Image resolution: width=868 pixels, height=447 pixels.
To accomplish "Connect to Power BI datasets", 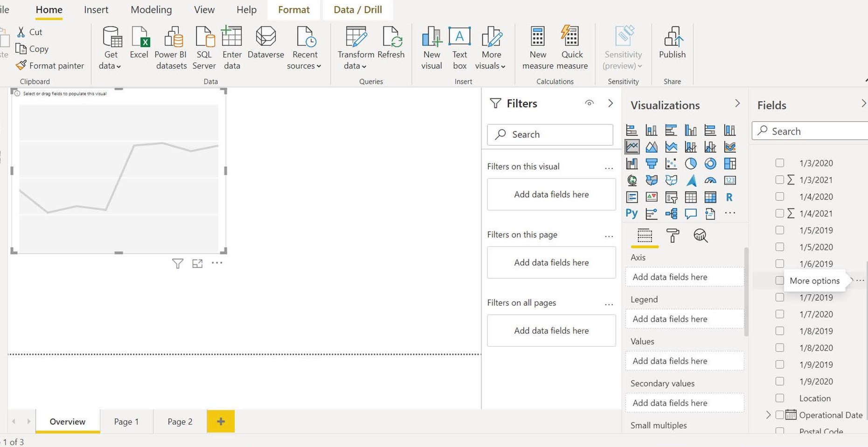I will pos(171,48).
